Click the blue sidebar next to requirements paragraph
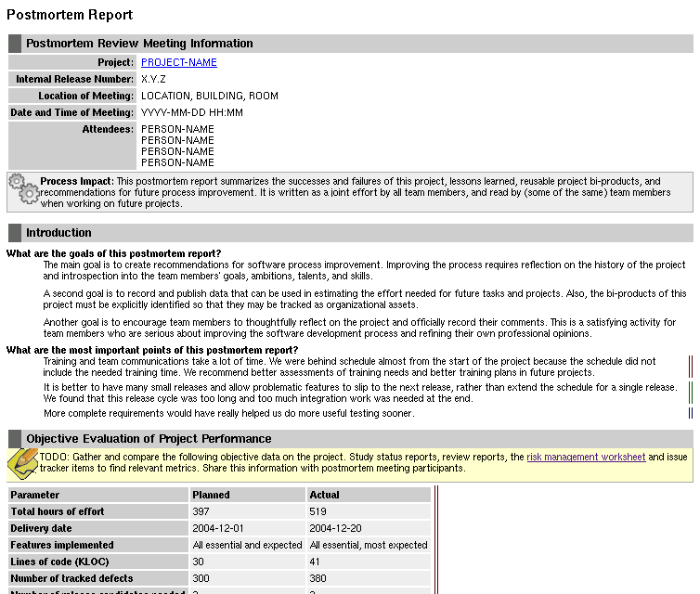Viewport: 700px width, 594px height. coord(691,413)
